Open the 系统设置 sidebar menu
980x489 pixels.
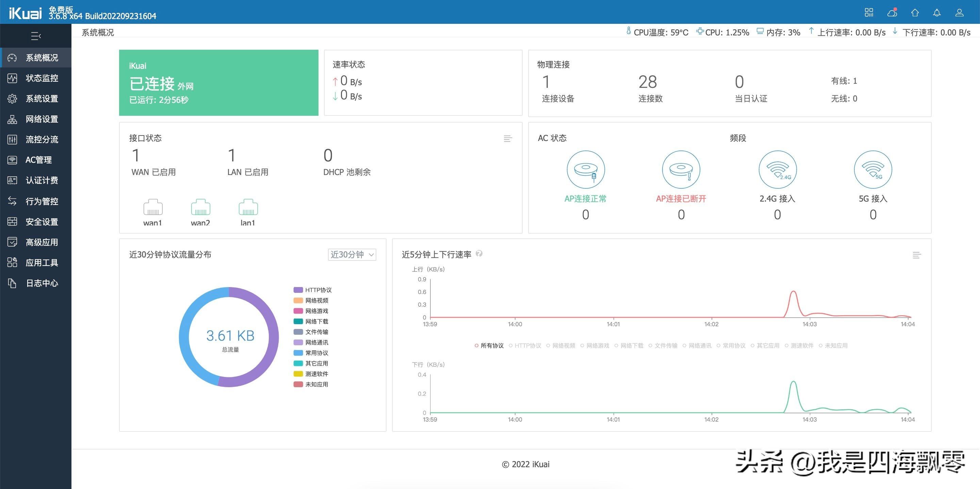[36, 99]
